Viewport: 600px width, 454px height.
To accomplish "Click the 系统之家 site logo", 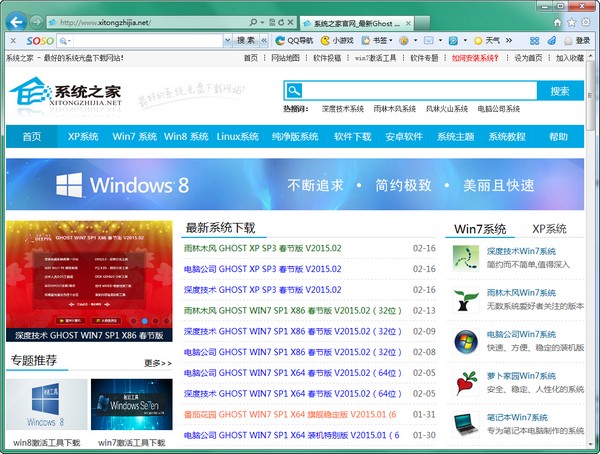I will coord(68,93).
